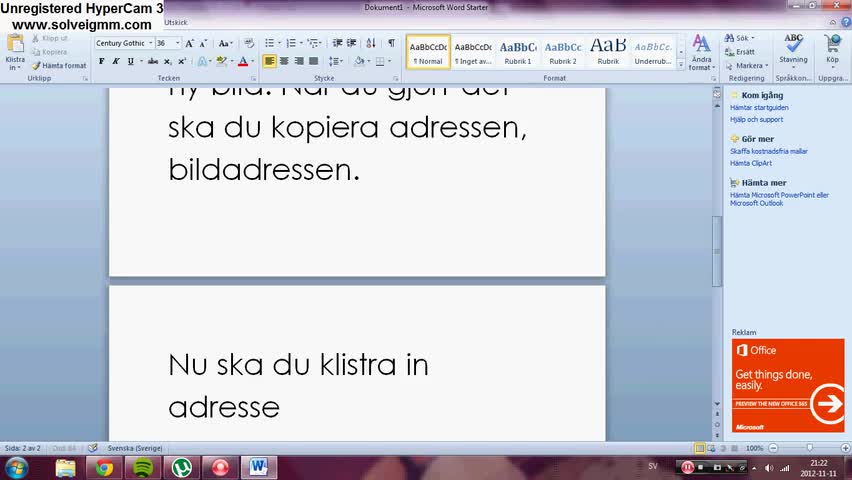Open the Windows Start orb
Screen dimensions: 852x480
click(x=16, y=467)
